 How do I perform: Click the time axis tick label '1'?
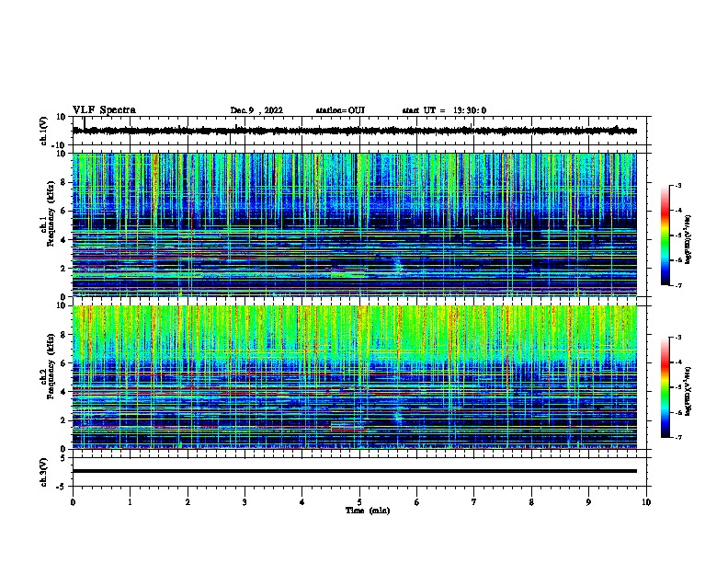[130, 502]
